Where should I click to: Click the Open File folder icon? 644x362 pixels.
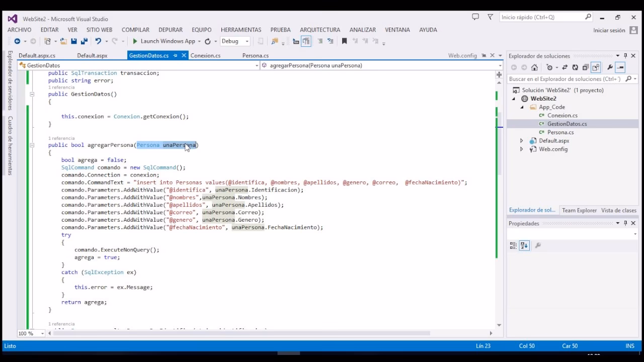(63, 41)
